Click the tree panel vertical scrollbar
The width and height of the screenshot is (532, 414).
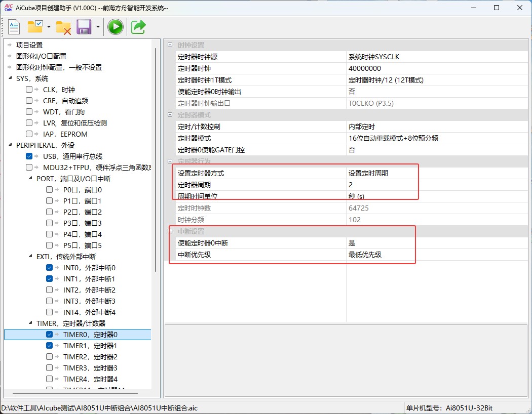(156, 159)
